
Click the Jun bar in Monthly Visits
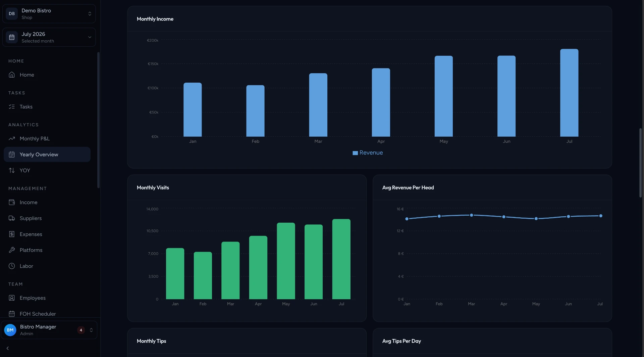coord(314,262)
